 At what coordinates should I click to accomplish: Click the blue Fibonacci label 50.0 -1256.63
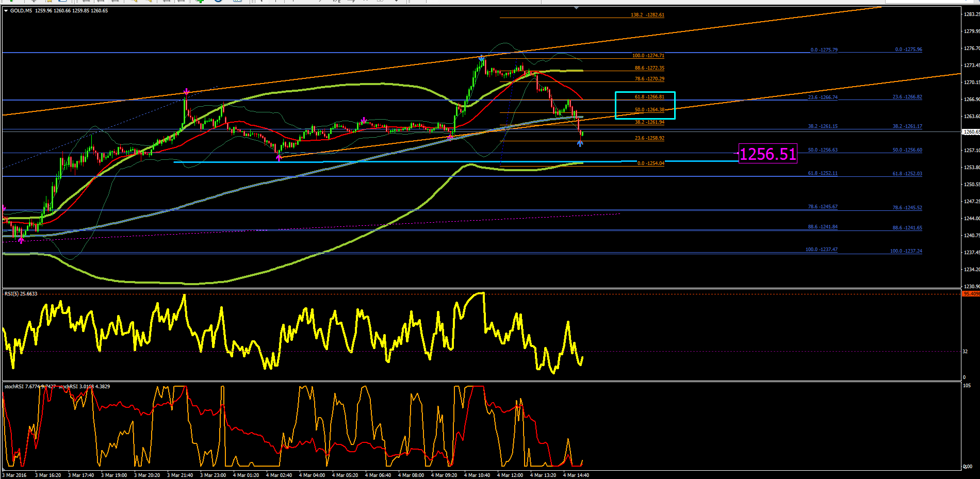click(823, 150)
